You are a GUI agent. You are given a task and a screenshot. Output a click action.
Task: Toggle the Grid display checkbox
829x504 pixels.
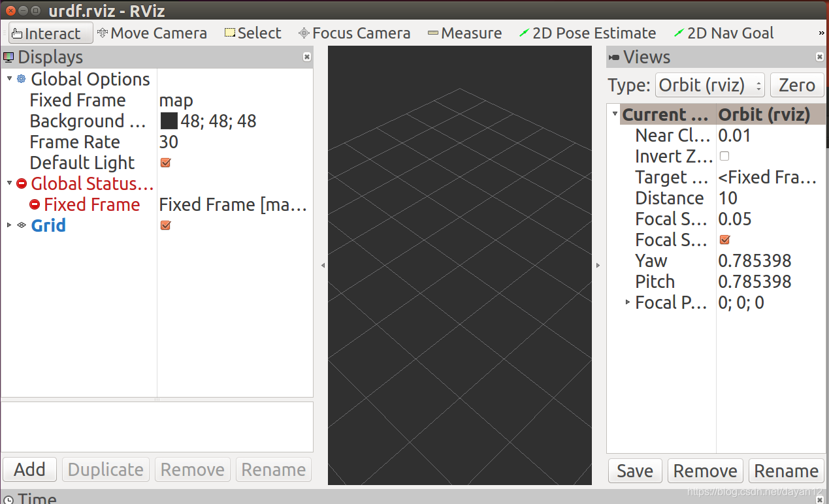pos(165,225)
